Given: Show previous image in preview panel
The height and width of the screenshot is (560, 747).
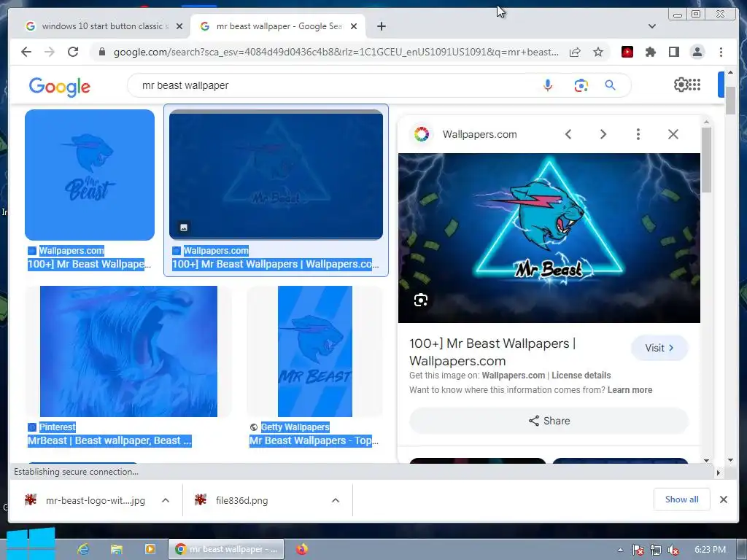Looking at the screenshot, I should tap(568, 134).
